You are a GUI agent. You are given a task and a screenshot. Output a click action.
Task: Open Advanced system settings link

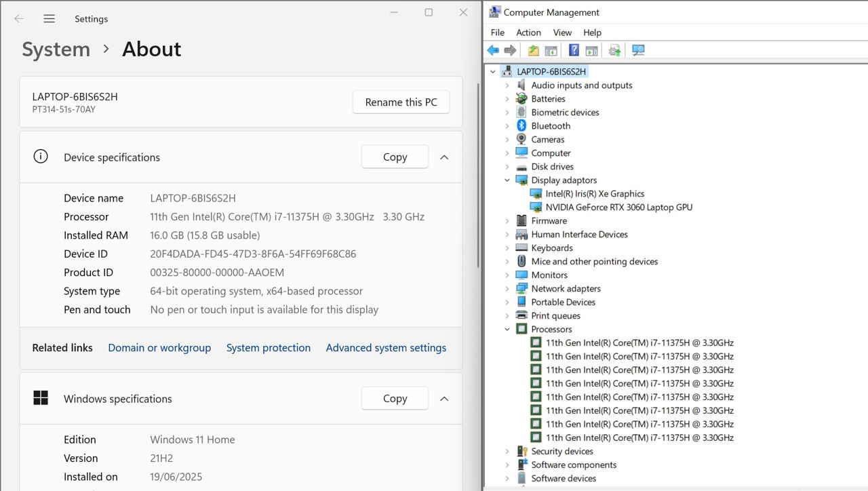coord(386,348)
